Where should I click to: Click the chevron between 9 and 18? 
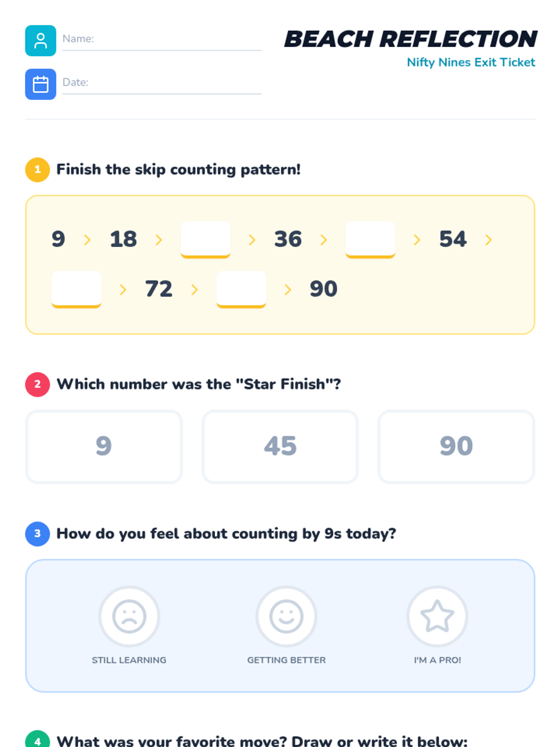point(87,240)
